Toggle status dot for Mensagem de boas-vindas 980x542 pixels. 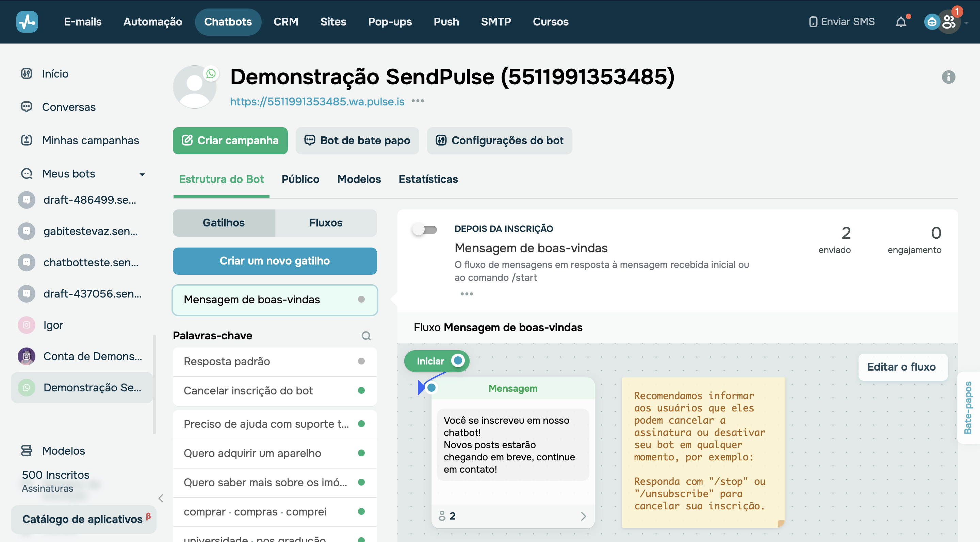click(x=361, y=300)
